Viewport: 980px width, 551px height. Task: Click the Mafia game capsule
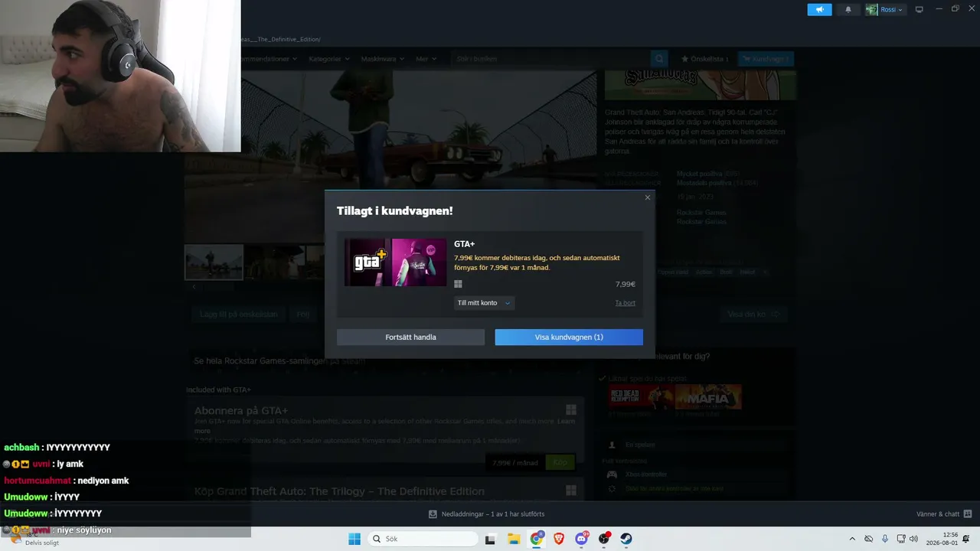tap(708, 396)
